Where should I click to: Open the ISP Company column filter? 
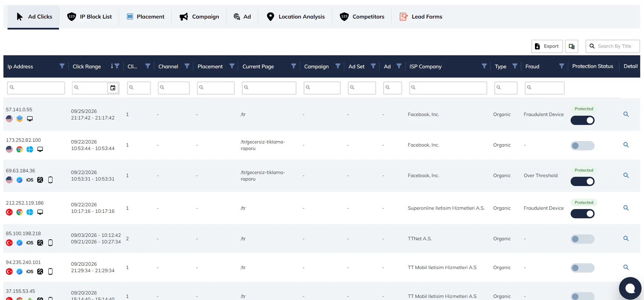(x=484, y=66)
